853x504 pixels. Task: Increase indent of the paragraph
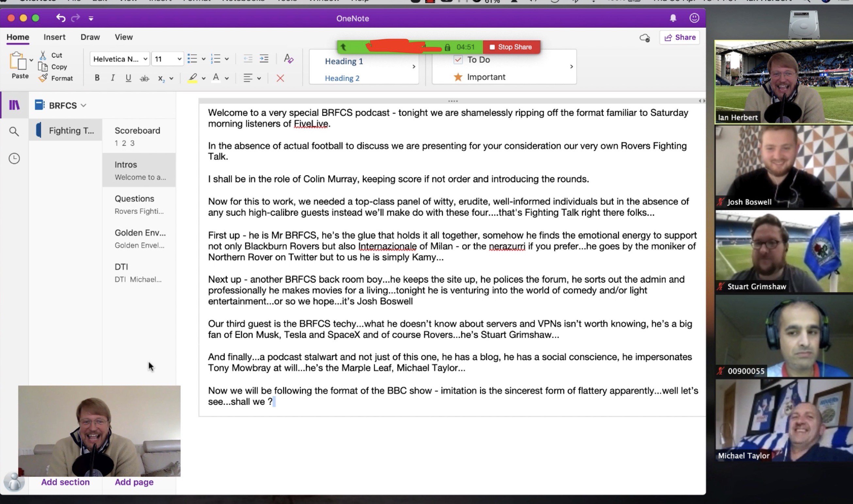pos(264,59)
